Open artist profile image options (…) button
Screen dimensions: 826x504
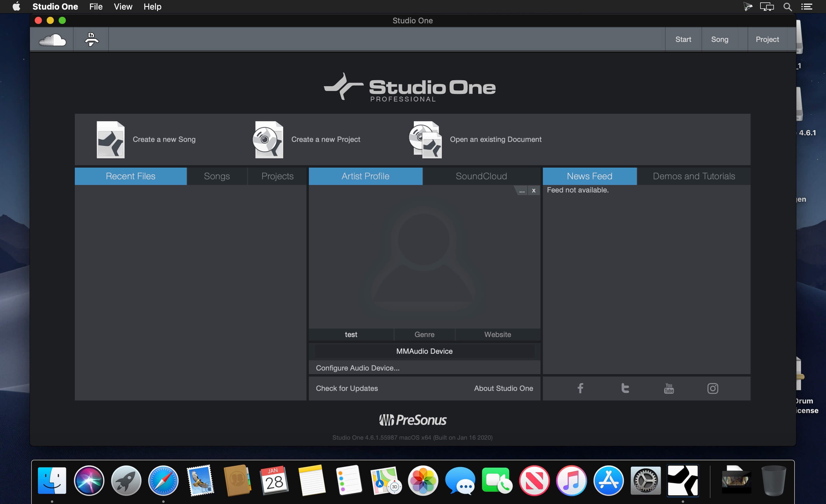coord(522,191)
